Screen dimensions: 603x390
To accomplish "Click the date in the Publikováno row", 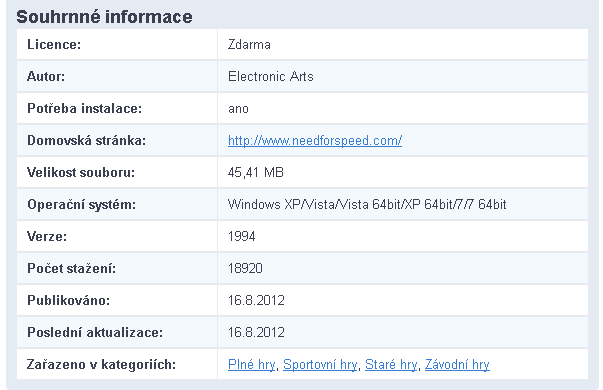I will (256, 300).
